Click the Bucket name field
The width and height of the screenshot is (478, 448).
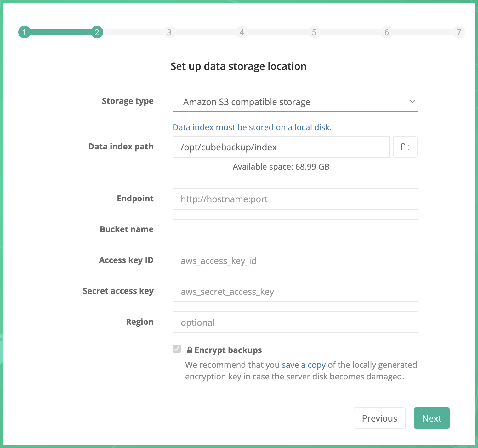click(295, 230)
